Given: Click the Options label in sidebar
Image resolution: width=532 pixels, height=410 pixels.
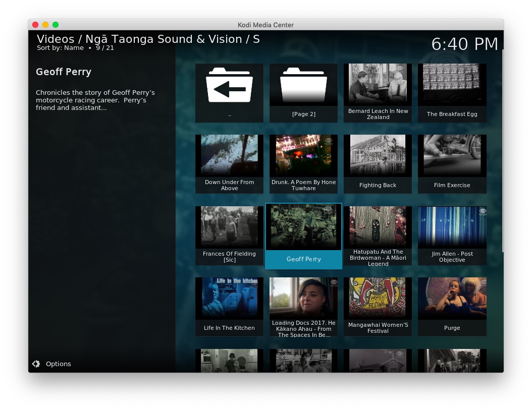Looking at the screenshot, I should tap(59, 364).
